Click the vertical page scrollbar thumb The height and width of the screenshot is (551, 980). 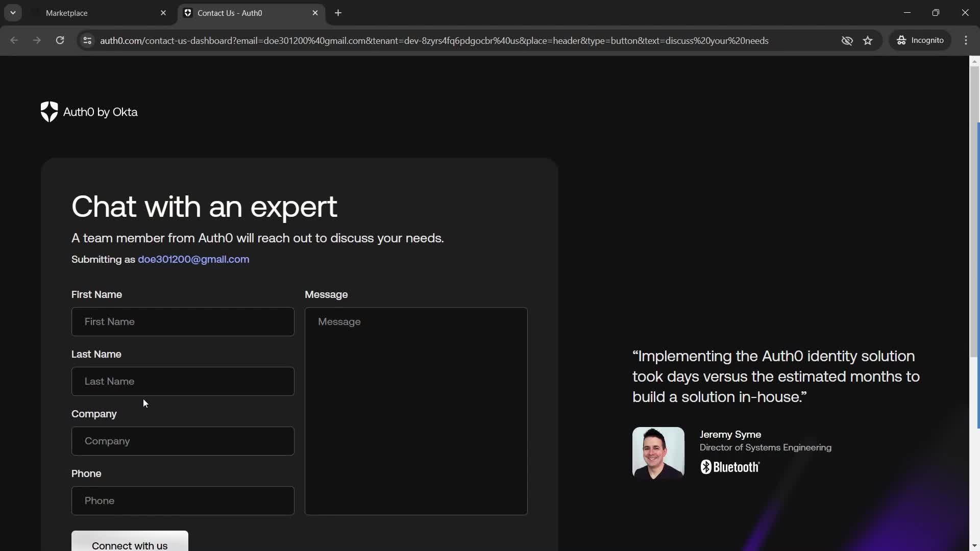[x=974, y=212]
